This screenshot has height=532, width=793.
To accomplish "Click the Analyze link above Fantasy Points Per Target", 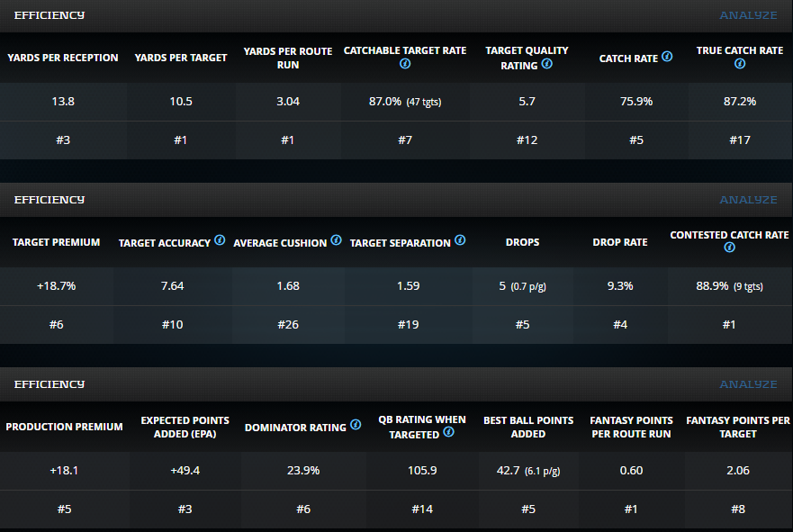I will pos(748,384).
